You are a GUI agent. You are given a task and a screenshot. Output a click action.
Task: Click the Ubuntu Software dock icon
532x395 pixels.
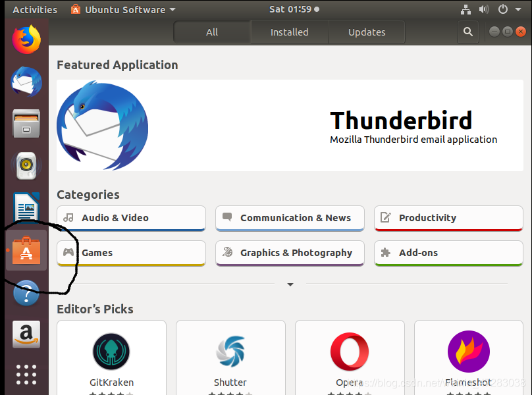(26, 250)
